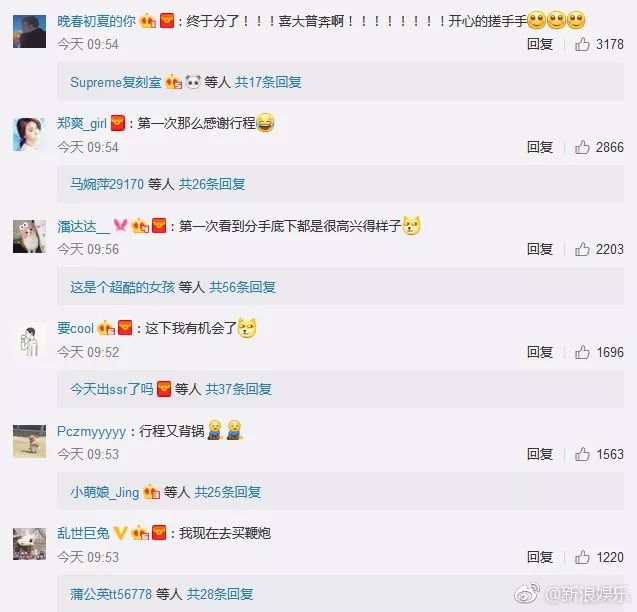Viewport: 637px width, 612px height.
Task: Click the red envelope badge next to 郑爽_girl
Action: 118,123
